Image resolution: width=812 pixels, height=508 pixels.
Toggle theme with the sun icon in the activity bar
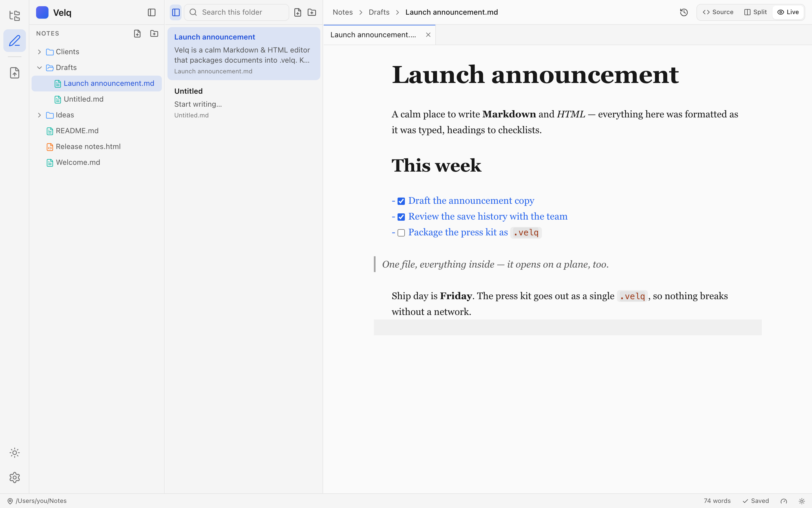point(14,453)
